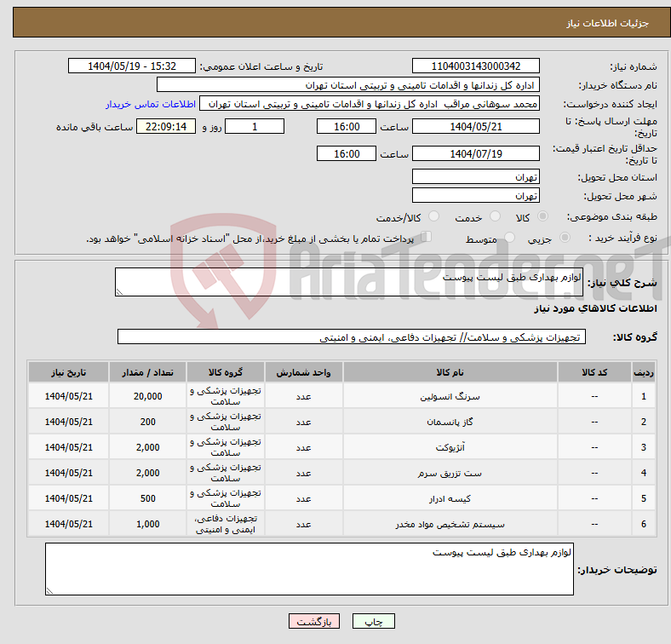Click the 1,000 quantity cell
This screenshot has width=671, height=644.
click(x=147, y=524)
